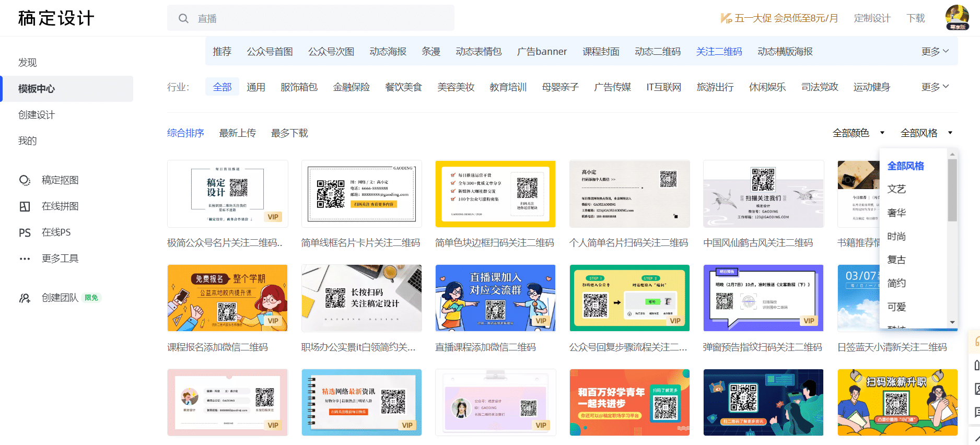Expand the category 更多 dropdown
980x445 pixels.
click(x=935, y=51)
